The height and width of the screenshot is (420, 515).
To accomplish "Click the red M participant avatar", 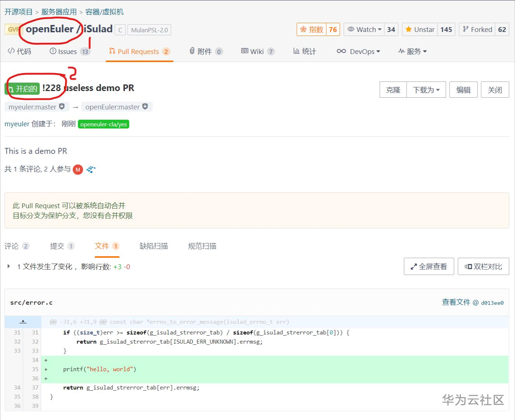I will 78,170.
